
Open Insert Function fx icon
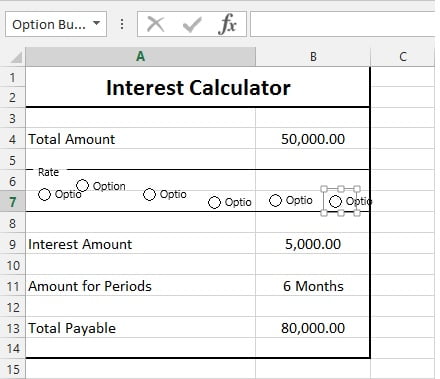227,24
